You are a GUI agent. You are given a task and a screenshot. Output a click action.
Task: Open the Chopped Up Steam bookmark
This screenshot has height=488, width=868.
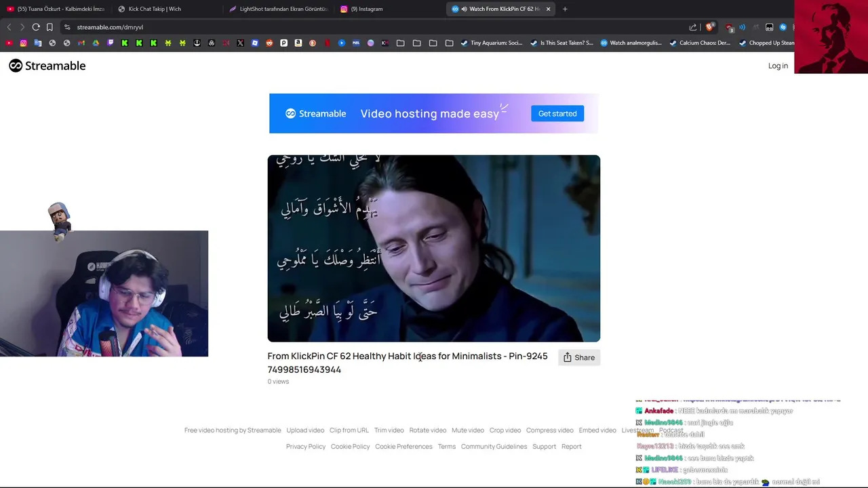click(767, 43)
